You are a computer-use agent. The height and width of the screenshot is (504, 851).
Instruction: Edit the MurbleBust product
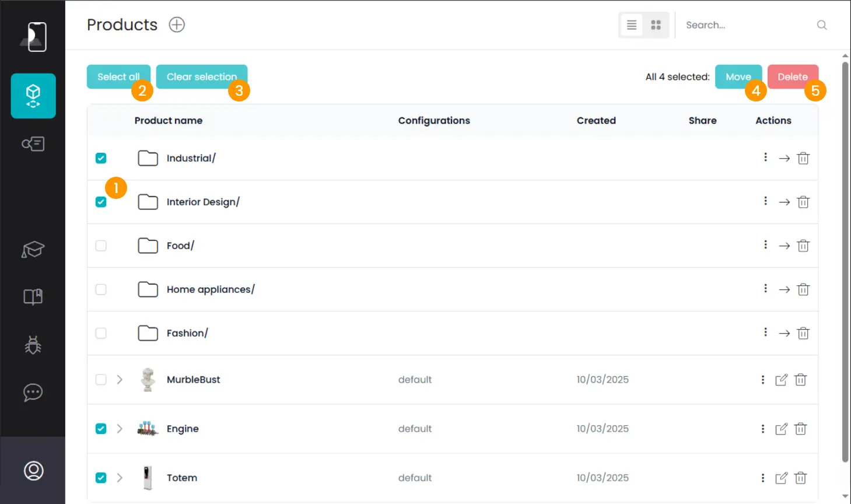pyautogui.click(x=781, y=380)
